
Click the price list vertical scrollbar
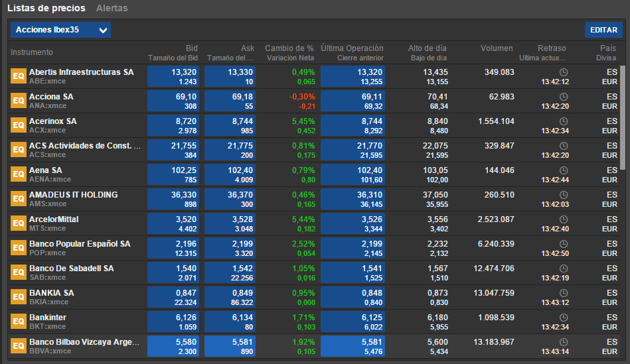point(623,117)
